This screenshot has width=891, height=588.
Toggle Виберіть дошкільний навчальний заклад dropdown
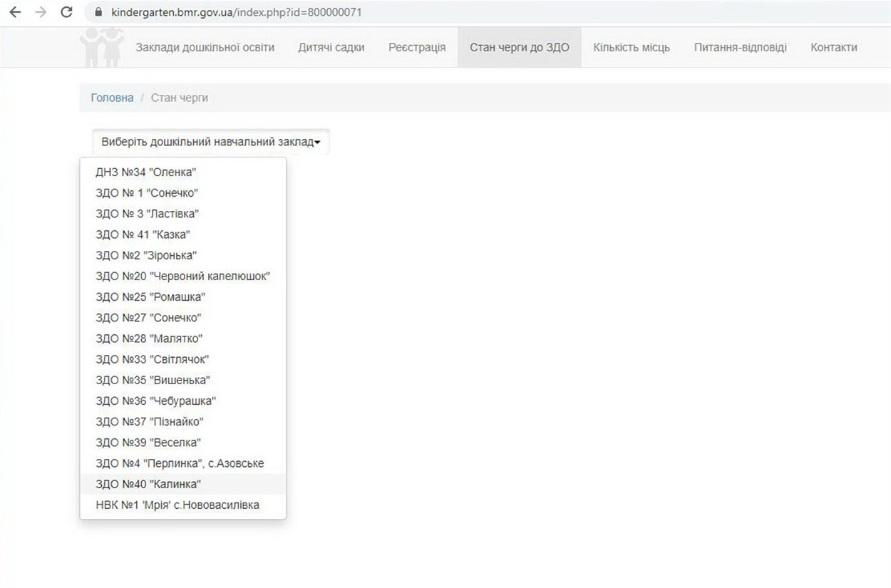211,142
